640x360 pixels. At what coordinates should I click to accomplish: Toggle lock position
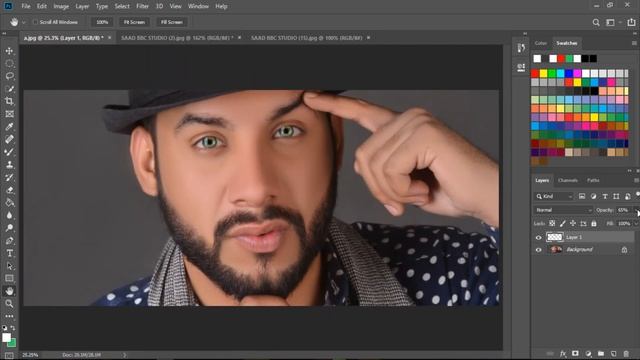(573, 223)
